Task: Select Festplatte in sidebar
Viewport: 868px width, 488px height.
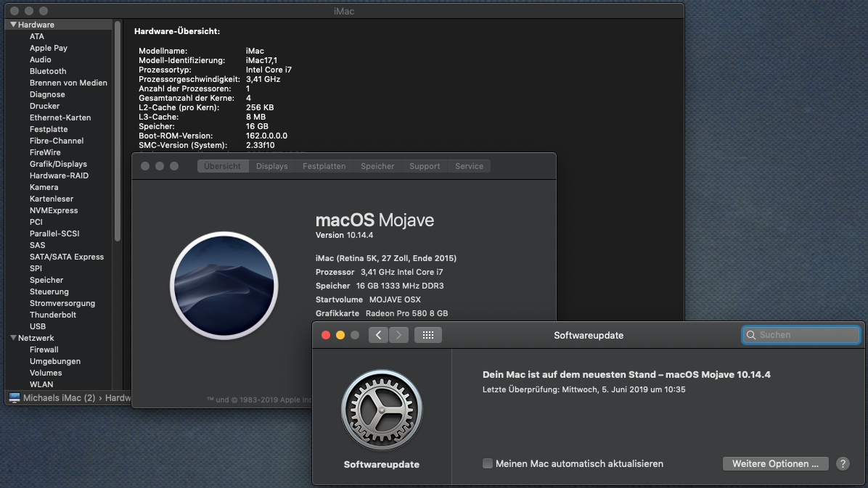Action: 48,129
